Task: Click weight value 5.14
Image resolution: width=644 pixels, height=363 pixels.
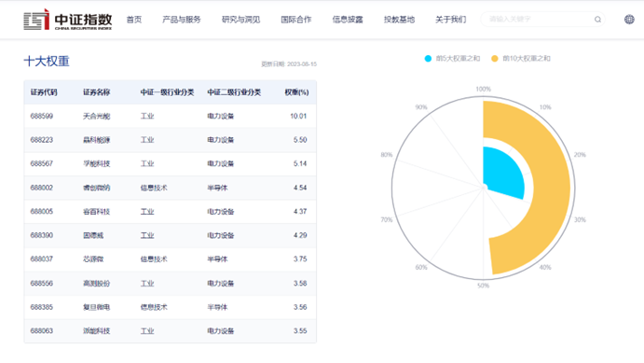Action: tap(300, 163)
